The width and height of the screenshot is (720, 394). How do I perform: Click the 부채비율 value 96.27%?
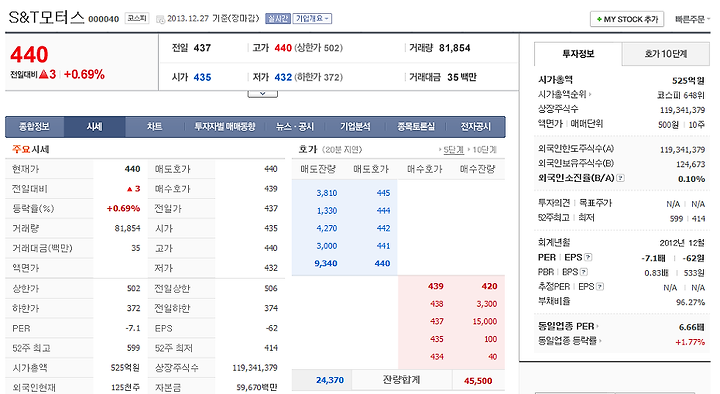[x=690, y=302]
